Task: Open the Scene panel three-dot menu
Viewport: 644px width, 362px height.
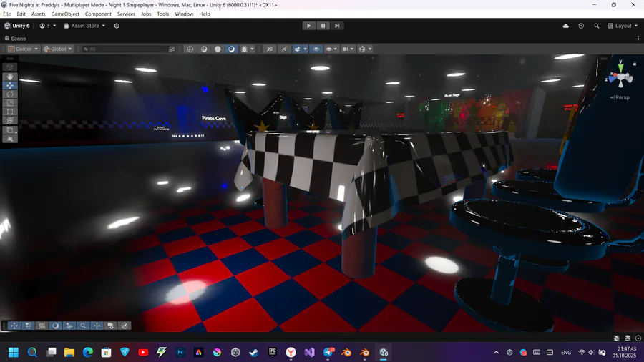Action: 638,38
